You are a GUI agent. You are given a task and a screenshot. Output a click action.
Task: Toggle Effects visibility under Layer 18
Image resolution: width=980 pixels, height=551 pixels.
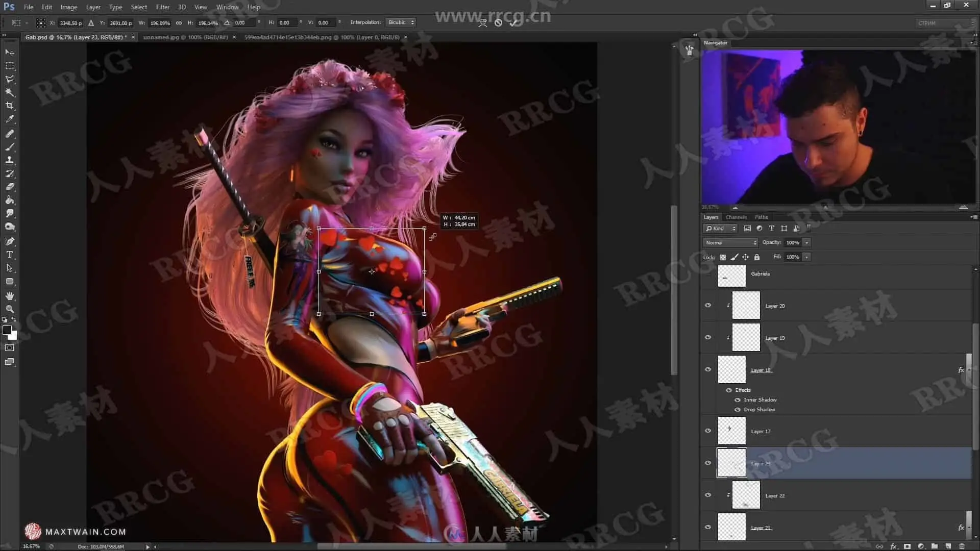coord(729,390)
